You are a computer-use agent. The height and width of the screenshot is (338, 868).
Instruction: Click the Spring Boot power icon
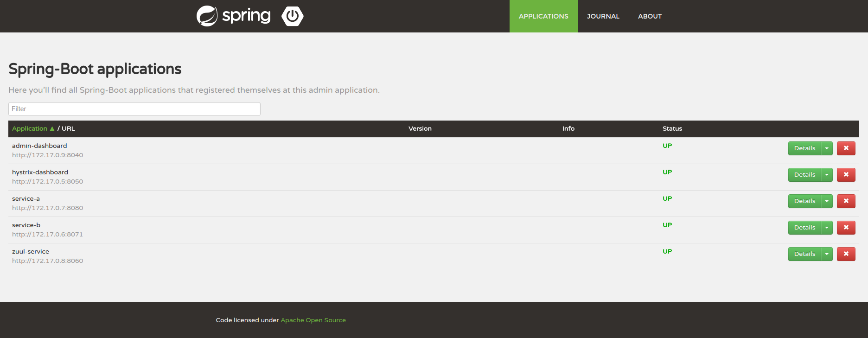[293, 16]
